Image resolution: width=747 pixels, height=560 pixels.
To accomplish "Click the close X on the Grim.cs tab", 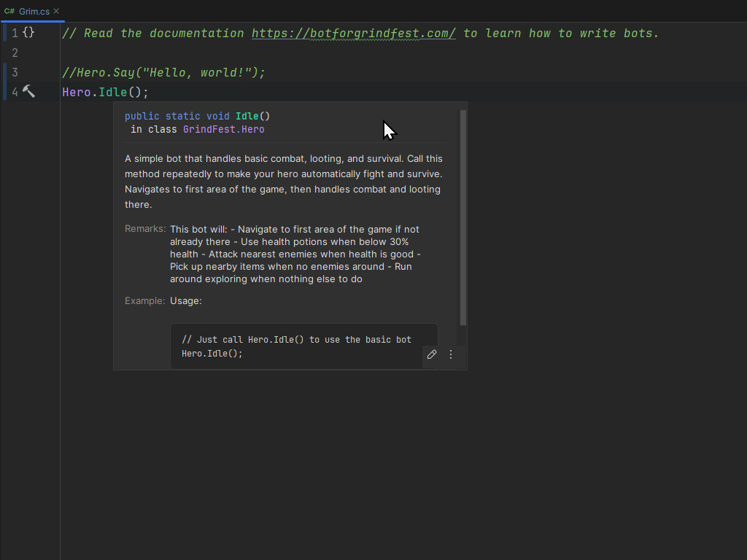I will [56, 11].
